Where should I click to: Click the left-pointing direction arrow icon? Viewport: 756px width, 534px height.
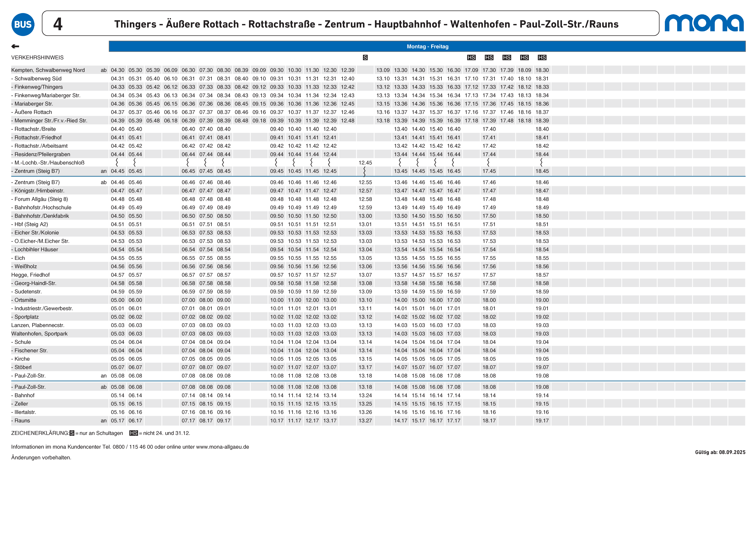pyautogui.click(x=15, y=46)
